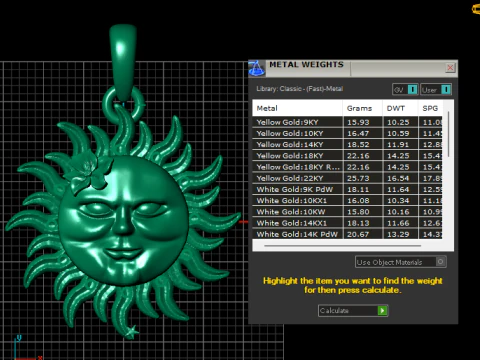Screen dimensions: 480x360
Task: Toggle the GV library switch
Action: click(x=405, y=90)
